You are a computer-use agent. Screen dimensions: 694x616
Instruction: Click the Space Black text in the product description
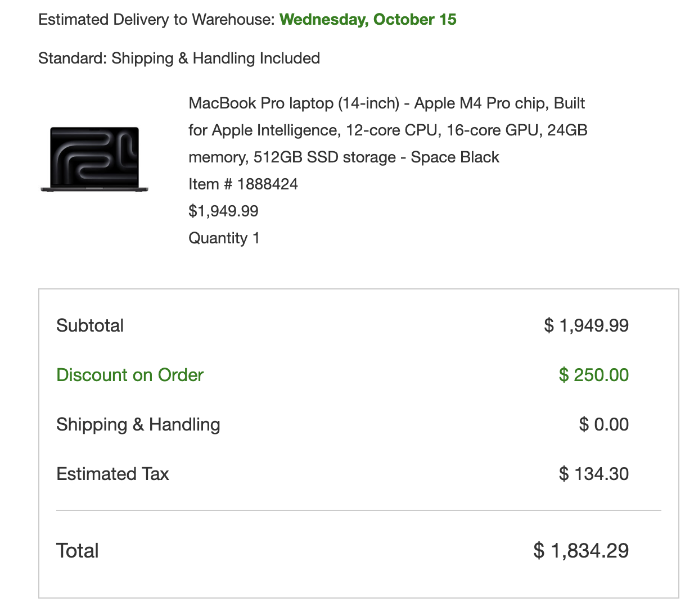pos(454,157)
